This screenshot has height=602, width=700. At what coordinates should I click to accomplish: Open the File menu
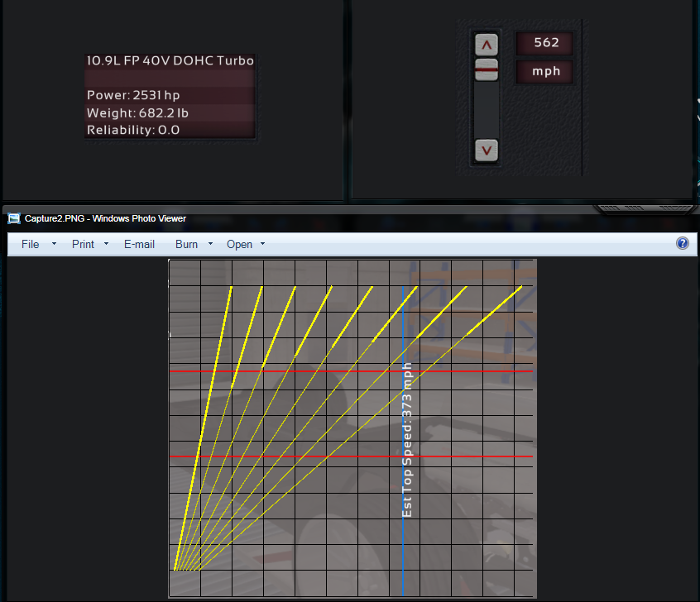30,244
